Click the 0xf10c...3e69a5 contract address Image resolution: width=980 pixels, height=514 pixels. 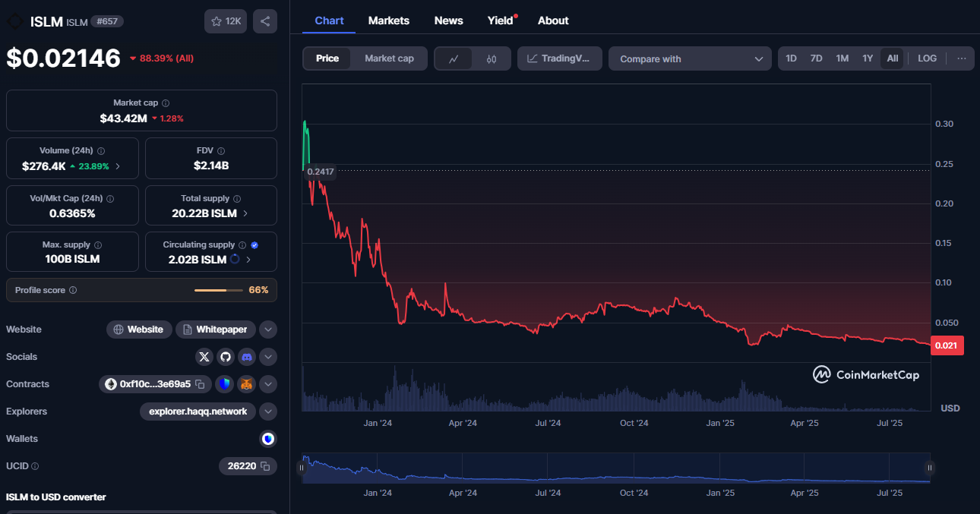tap(155, 384)
